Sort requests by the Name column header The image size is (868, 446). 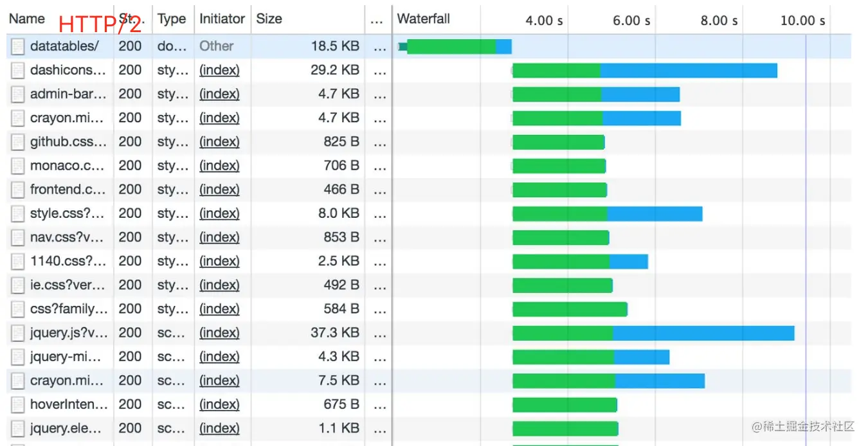[x=27, y=19]
